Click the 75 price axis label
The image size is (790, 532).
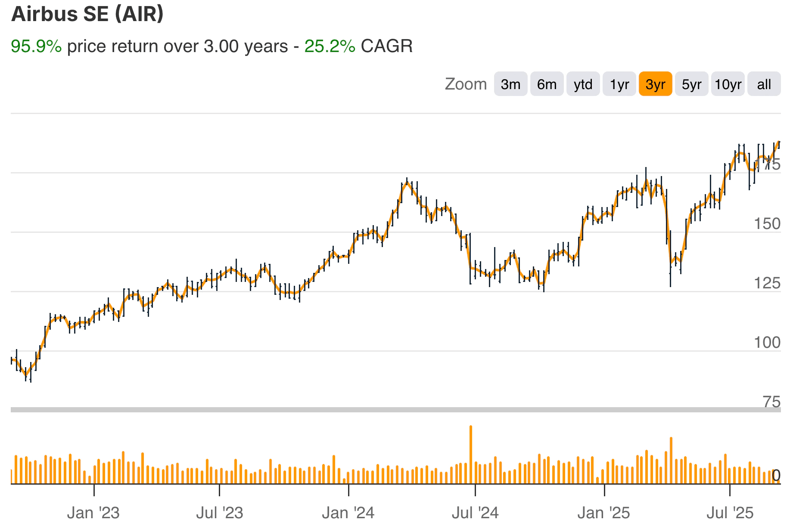click(x=771, y=402)
